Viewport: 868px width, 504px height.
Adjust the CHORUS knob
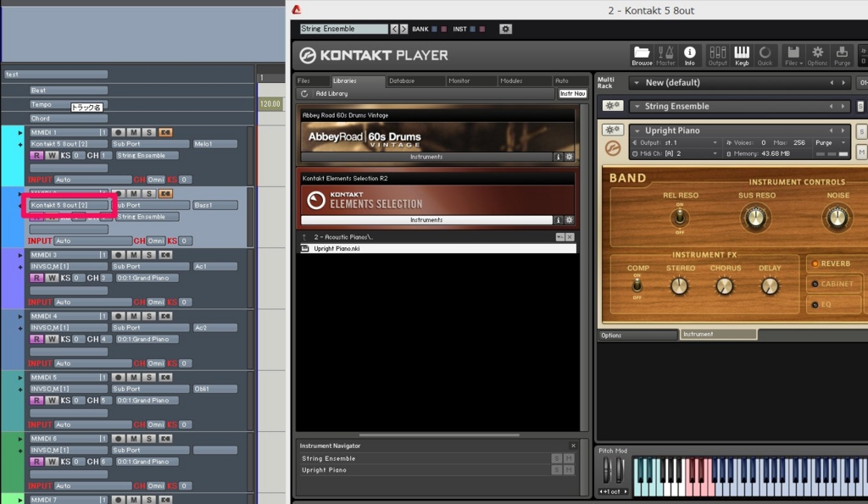pyautogui.click(x=725, y=286)
